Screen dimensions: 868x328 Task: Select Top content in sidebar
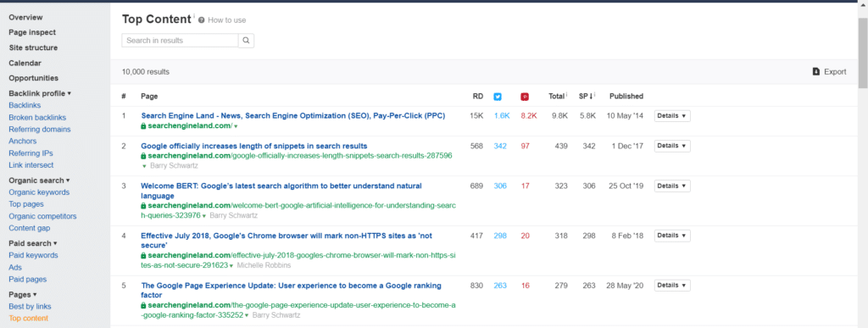pyautogui.click(x=28, y=319)
